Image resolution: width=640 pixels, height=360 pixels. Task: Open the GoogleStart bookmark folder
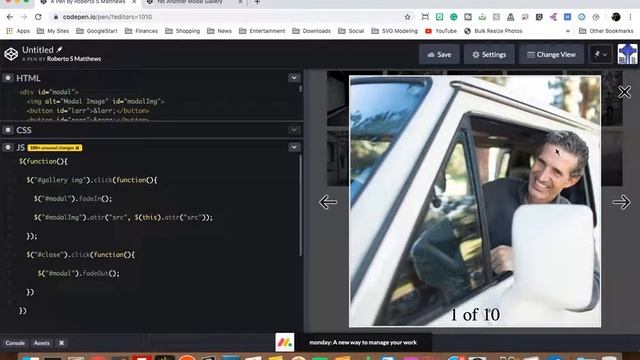click(97, 31)
